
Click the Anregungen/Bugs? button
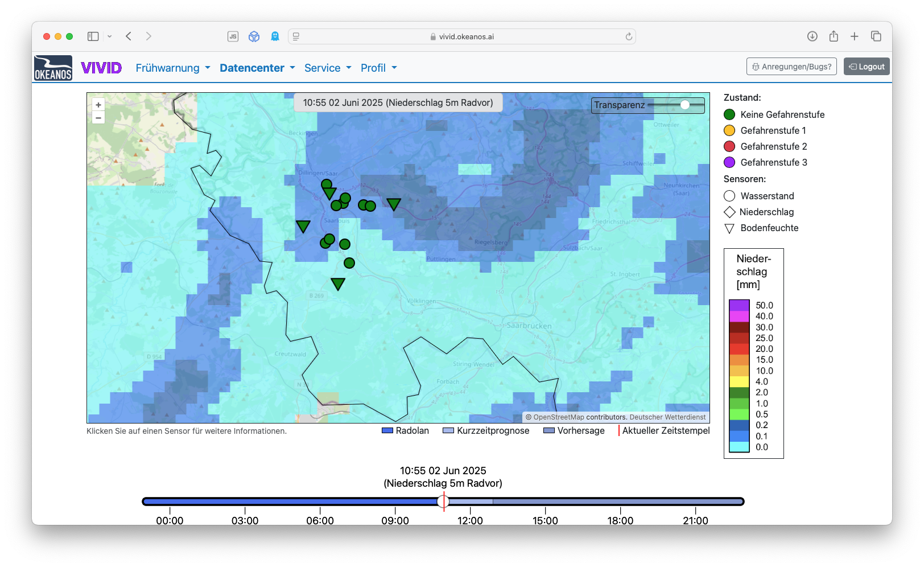point(791,67)
